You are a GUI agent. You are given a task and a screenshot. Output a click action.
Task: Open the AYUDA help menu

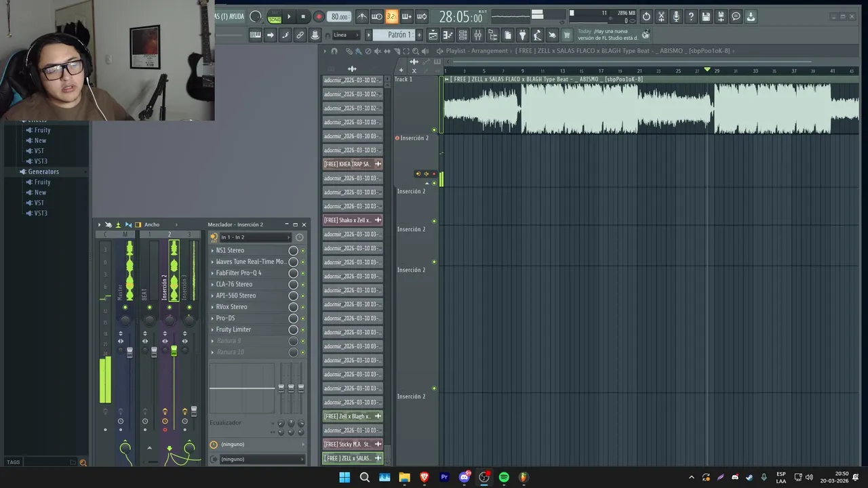coord(237,16)
